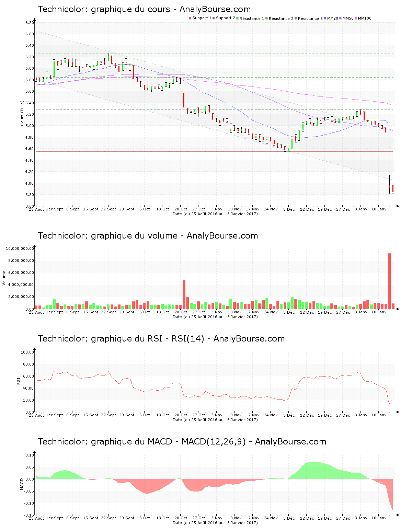
Task: Click '3 Janv' date on RSI chart axis
Action: [361, 415]
